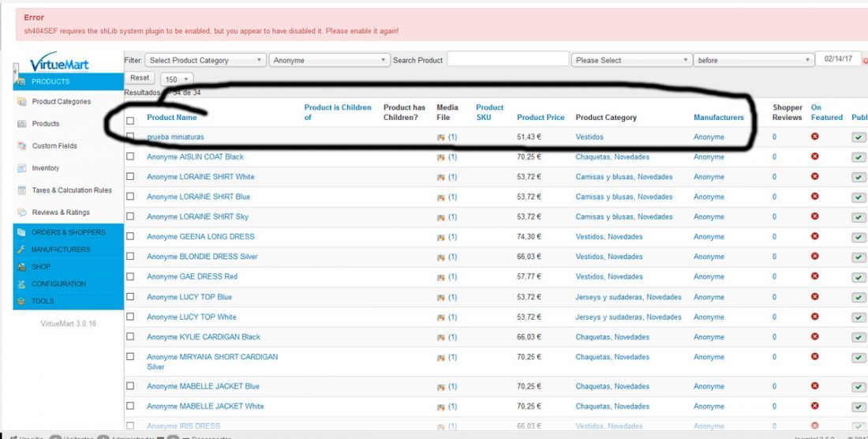The height and width of the screenshot is (439, 868).
Task: Sort by Product Name column header
Action: [171, 118]
